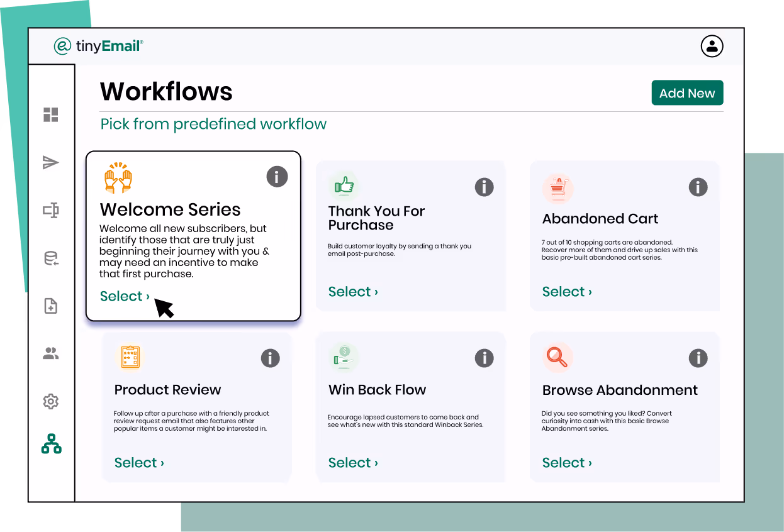This screenshot has width=784, height=532.
Task: Select the Automations workflow icon in sidebar
Action: (x=51, y=443)
